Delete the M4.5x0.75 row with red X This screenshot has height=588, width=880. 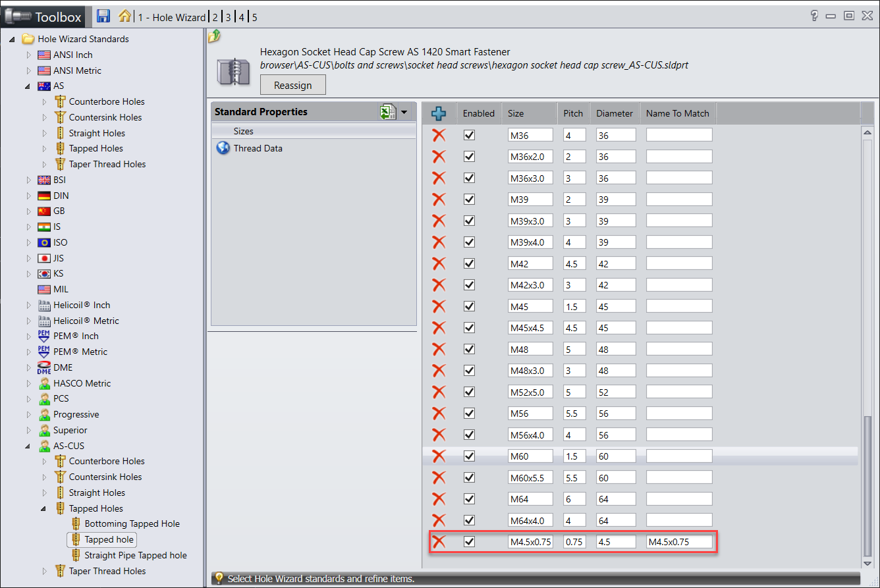(439, 542)
